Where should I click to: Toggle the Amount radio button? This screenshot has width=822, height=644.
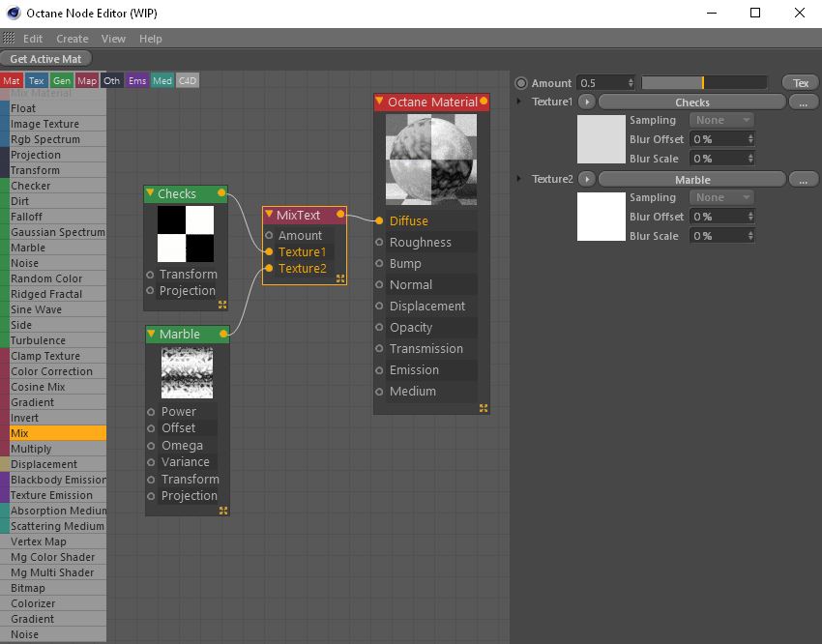point(521,83)
